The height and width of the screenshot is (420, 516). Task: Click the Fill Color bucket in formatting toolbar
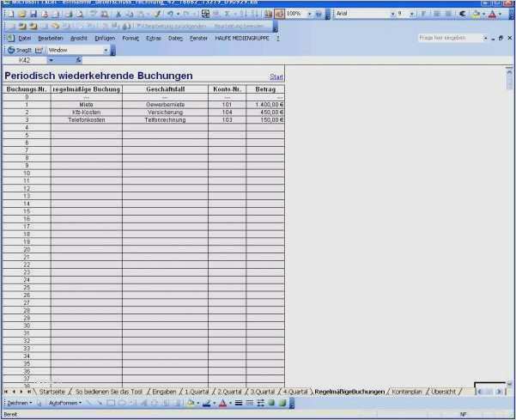pos(476,14)
